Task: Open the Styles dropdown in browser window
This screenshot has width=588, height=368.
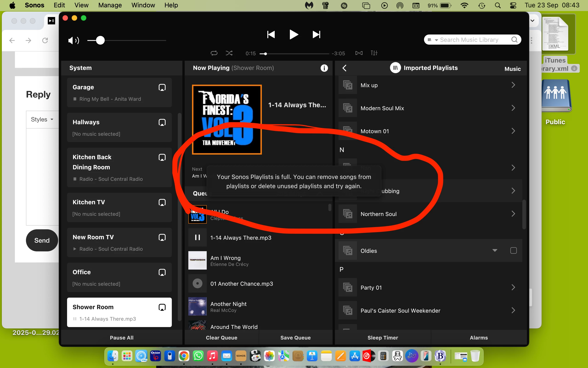Action: pyautogui.click(x=42, y=120)
